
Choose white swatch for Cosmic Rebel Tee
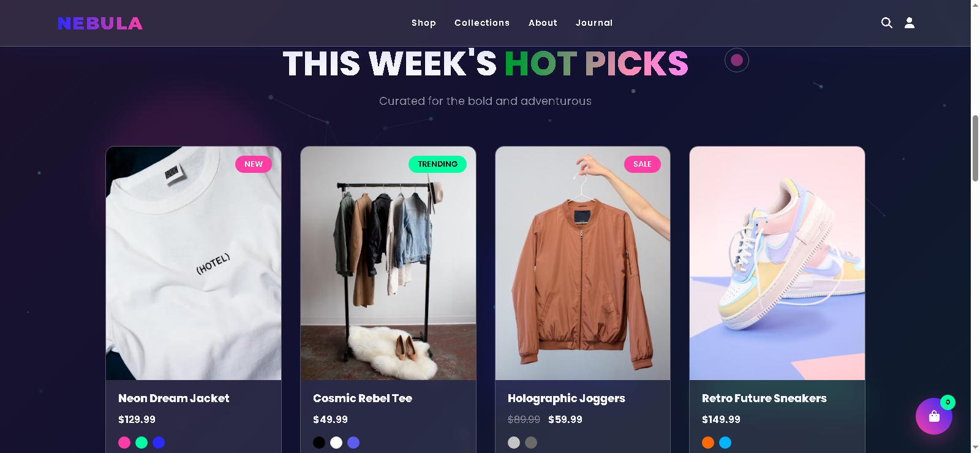coord(336,443)
